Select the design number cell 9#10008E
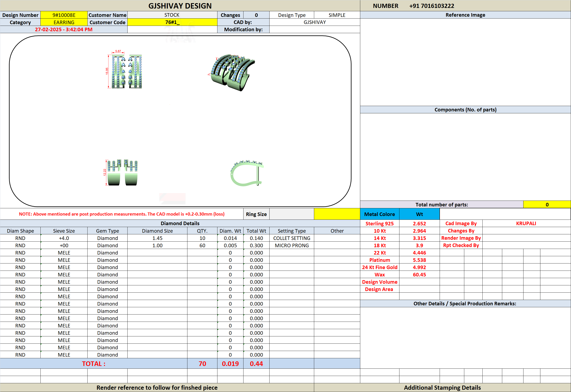This screenshot has height=392, width=571. (x=64, y=15)
